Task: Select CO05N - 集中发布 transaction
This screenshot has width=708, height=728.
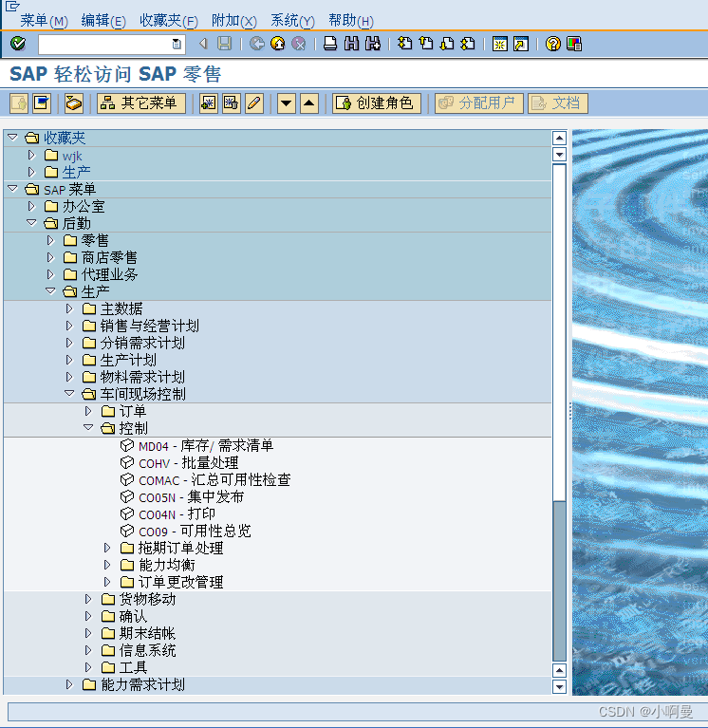Action: [192, 497]
